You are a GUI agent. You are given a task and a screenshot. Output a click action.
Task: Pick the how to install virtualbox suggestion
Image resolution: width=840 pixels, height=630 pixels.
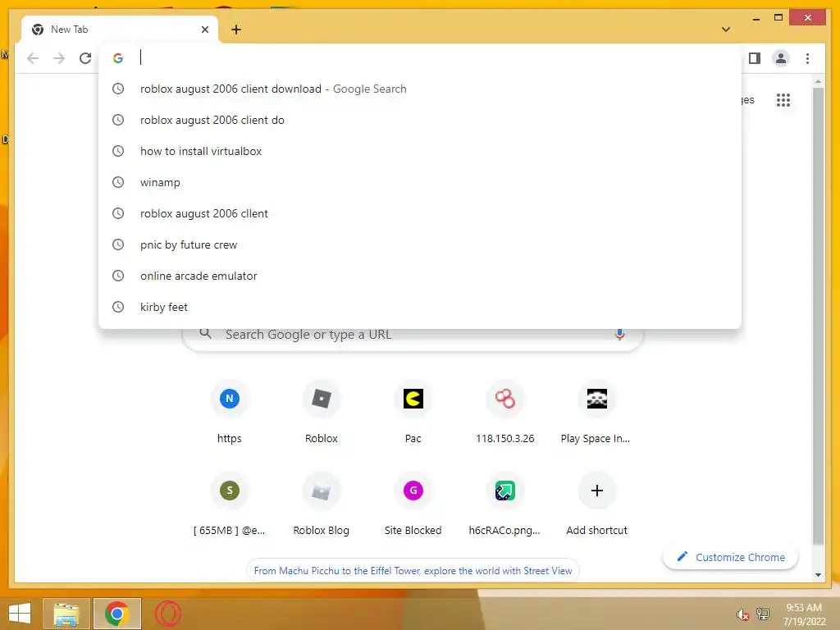420,151
